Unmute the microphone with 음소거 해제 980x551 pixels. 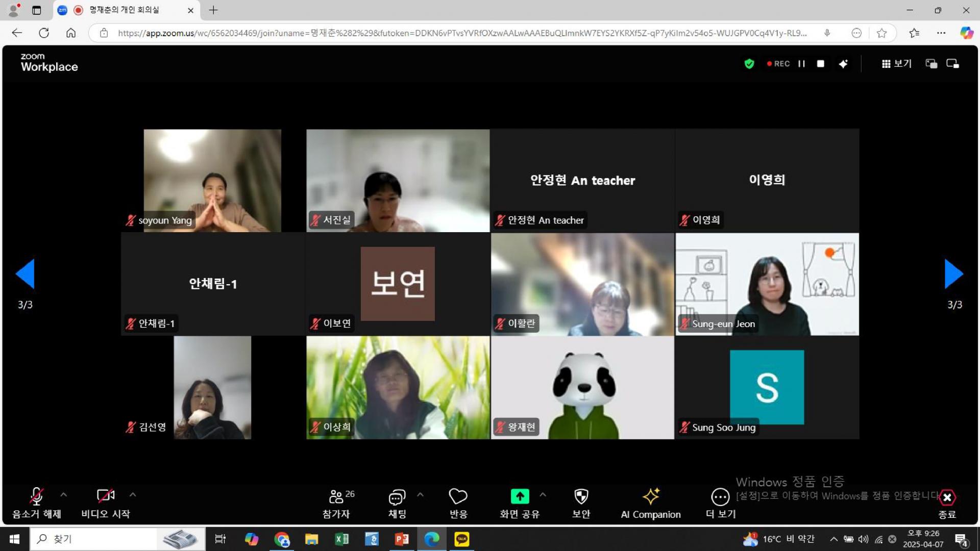pyautogui.click(x=36, y=503)
